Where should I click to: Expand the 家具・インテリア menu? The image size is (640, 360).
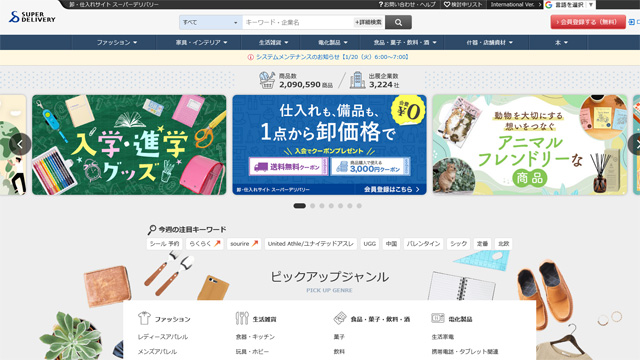pos(201,42)
